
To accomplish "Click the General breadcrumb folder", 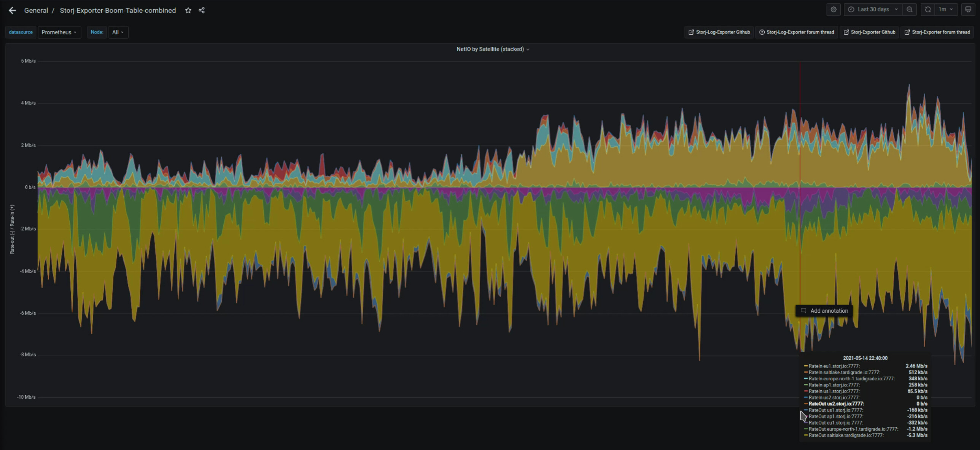I will (36, 10).
